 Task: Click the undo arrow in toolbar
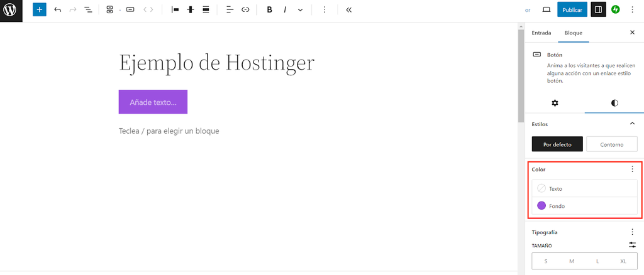pos(57,10)
